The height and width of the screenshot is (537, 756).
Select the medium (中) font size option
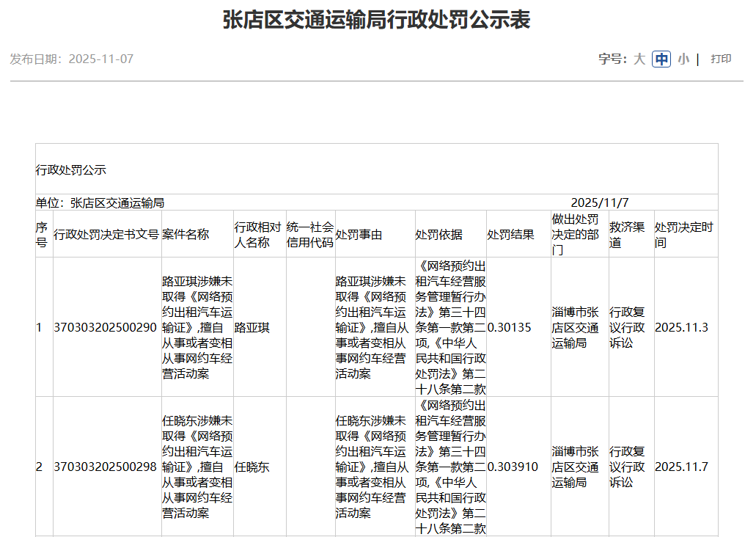click(x=661, y=59)
